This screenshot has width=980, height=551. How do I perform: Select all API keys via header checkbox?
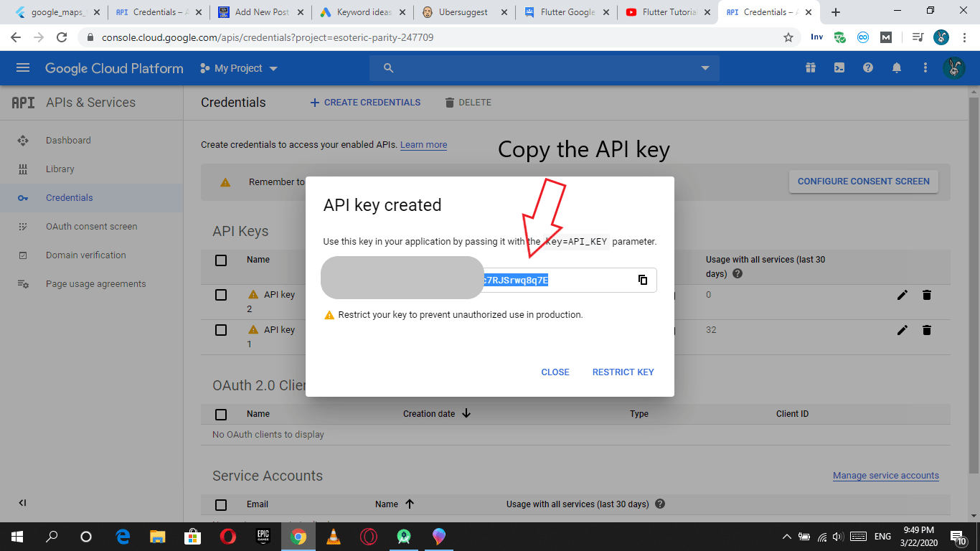point(220,260)
